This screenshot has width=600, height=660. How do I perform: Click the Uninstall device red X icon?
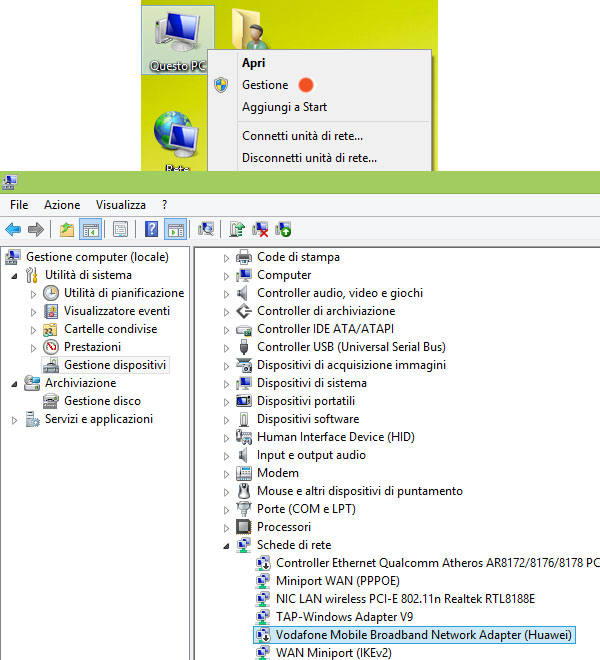click(261, 229)
